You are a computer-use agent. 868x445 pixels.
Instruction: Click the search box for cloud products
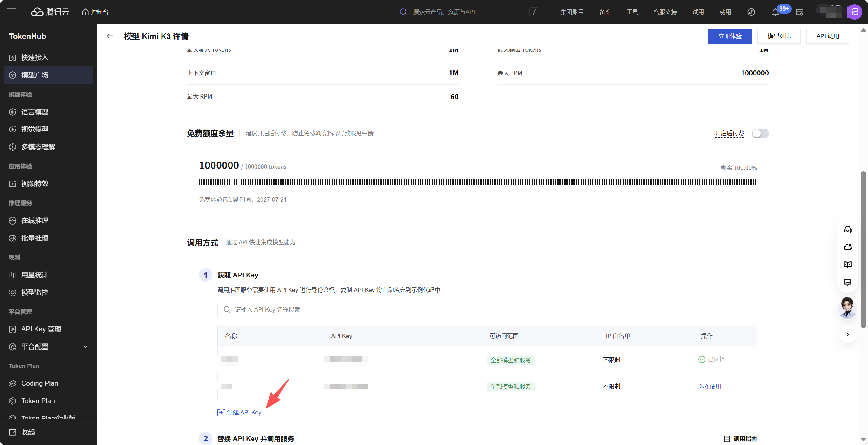point(469,12)
